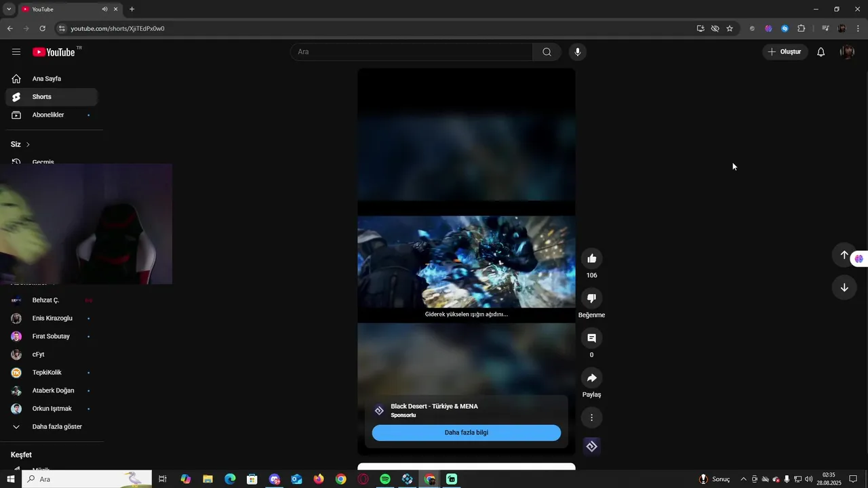
Task: Open the Fırat Sobutay channel
Action: coord(52,336)
